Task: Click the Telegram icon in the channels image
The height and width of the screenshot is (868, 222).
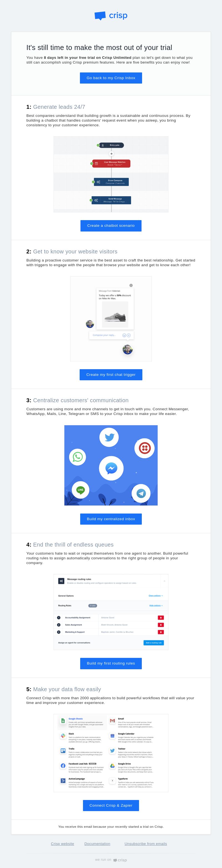Action: pos(141,494)
